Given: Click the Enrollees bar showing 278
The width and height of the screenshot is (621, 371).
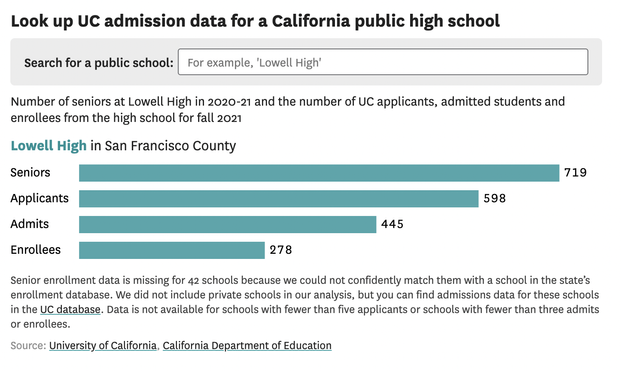Looking at the screenshot, I should pyautogui.click(x=172, y=250).
